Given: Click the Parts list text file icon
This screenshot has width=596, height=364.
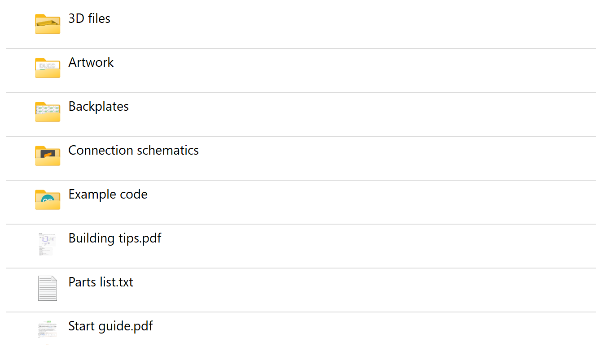Looking at the screenshot, I should [x=48, y=288].
